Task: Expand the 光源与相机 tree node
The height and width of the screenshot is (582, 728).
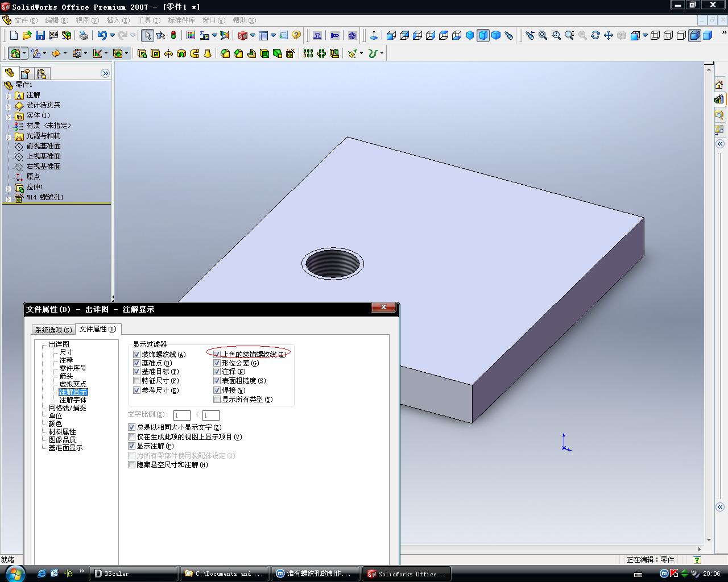Action: pos(9,136)
